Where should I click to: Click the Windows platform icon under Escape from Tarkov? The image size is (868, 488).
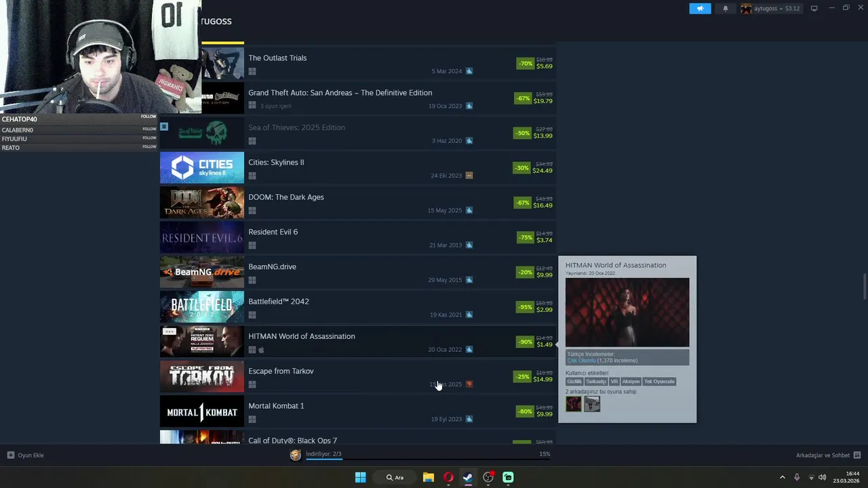pyautogui.click(x=252, y=384)
